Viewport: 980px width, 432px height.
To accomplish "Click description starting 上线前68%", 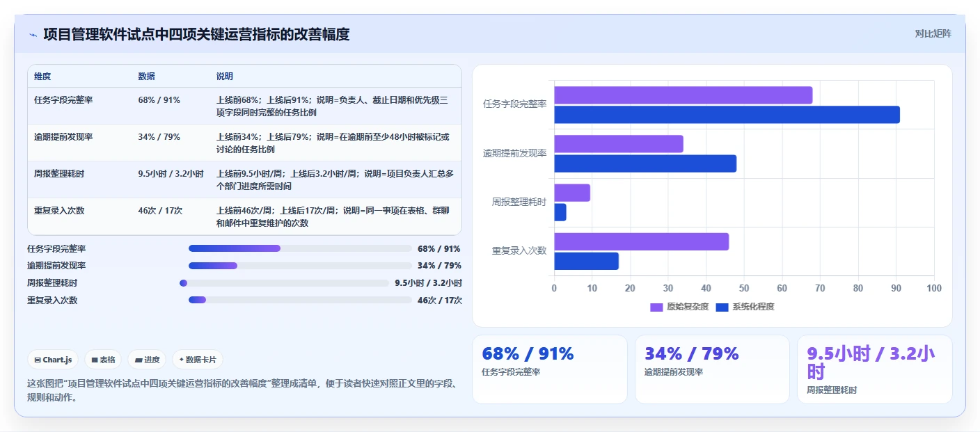I will 335,106.
